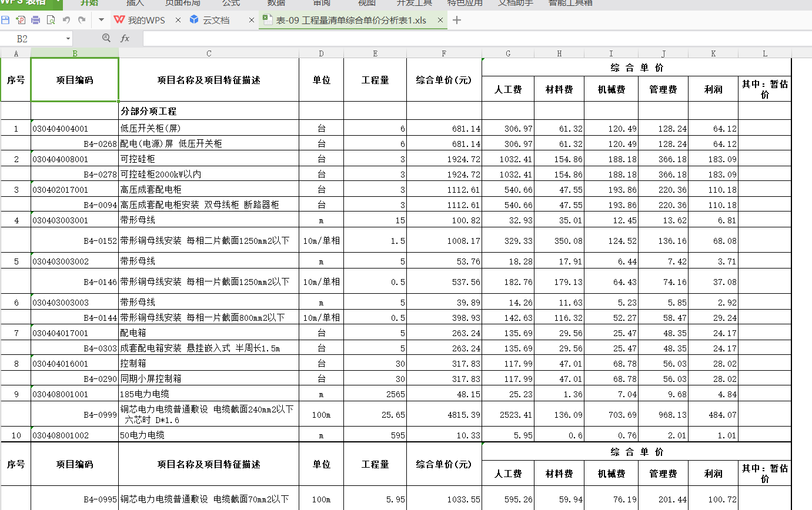Viewport: 812px width, 510px height.
Task: Select the cell 可控硅柜2000kW以内
Action: (209, 175)
